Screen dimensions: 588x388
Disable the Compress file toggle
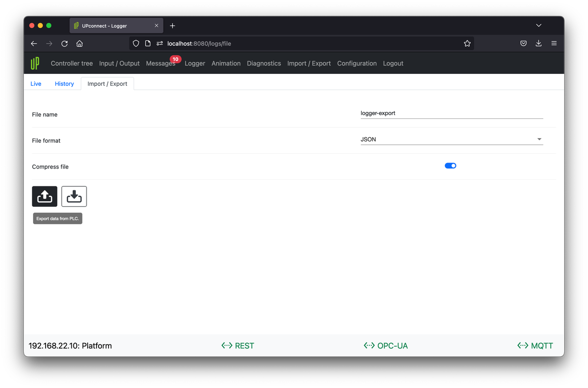(x=450, y=166)
